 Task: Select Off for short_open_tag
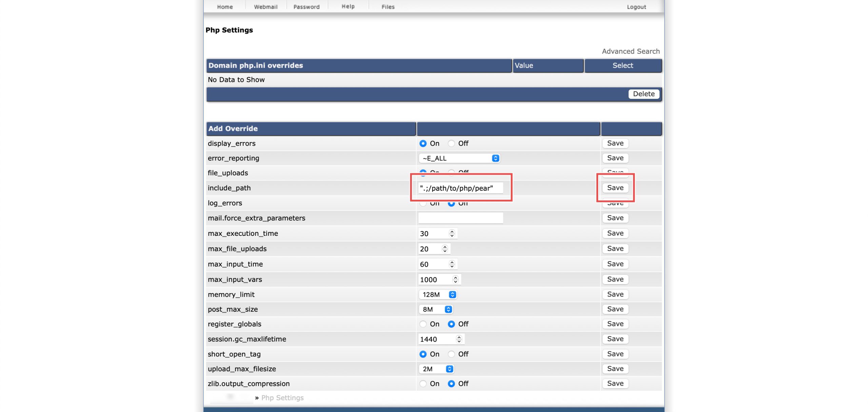[451, 354]
